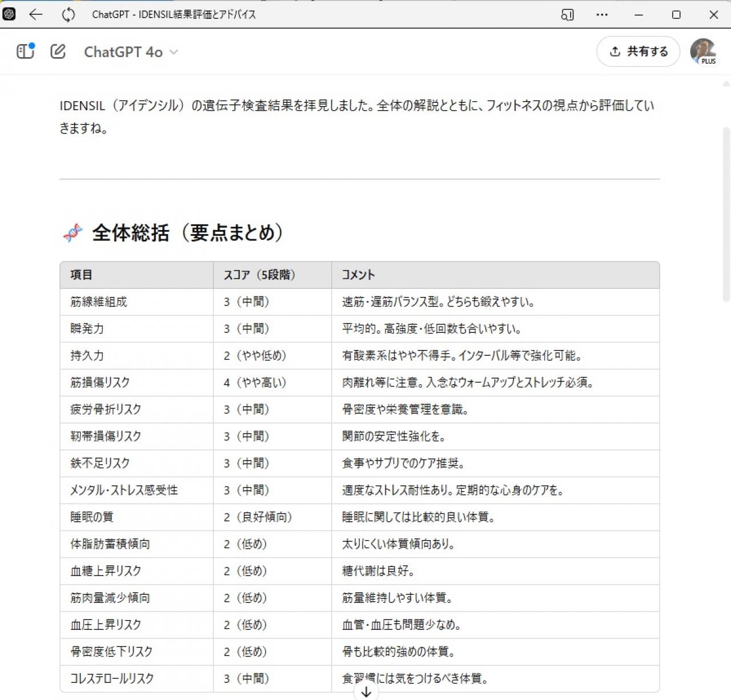Image resolution: width=731 pixels, height=700 pixels.
Task: Minimize the ChatGPT window
Action: tap(639, 15)
